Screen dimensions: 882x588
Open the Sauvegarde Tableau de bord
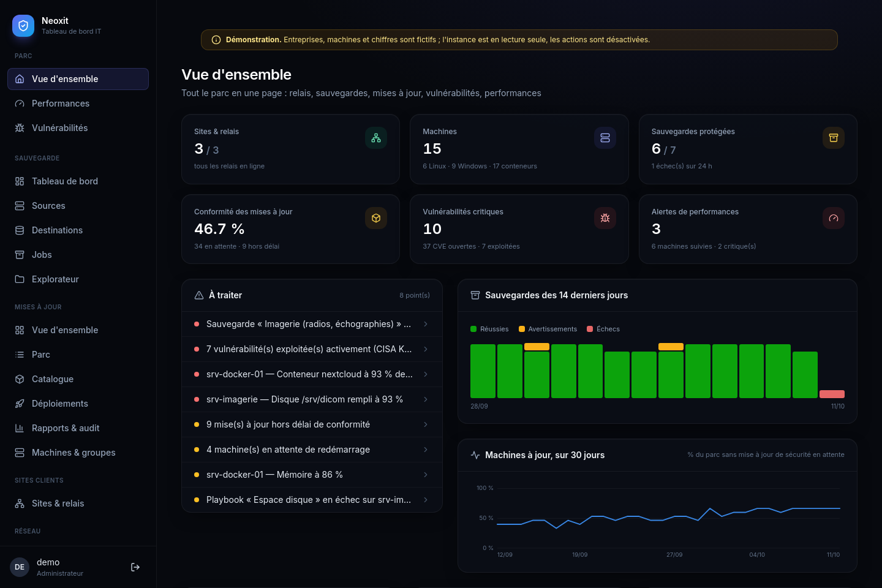tap(78, 181)
